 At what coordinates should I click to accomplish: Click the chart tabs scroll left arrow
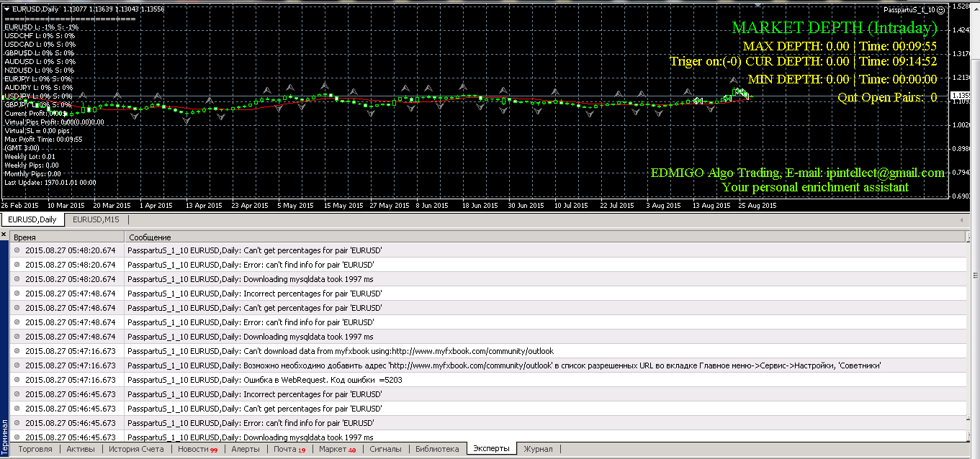(963, 219)
